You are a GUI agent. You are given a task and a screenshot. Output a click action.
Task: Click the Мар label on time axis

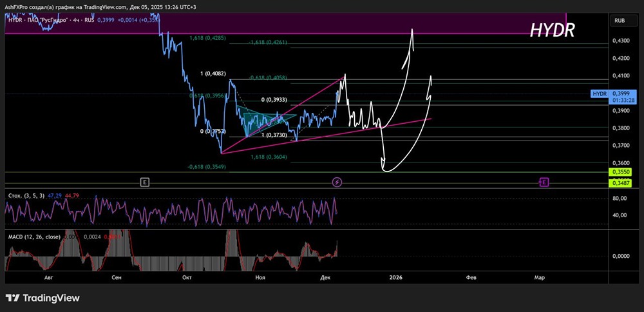pyautogui.click(x=540, y=278)
